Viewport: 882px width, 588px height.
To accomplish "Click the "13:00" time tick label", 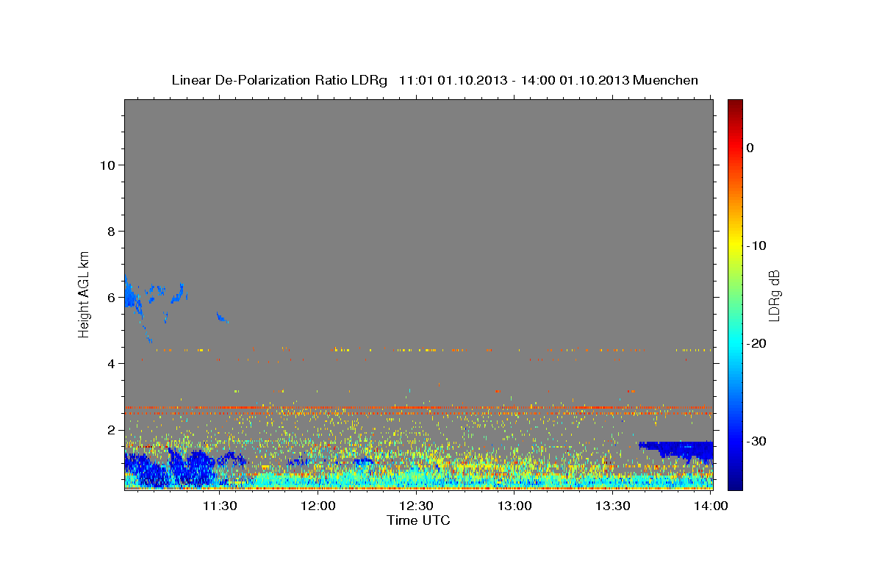I will [515, 506].
